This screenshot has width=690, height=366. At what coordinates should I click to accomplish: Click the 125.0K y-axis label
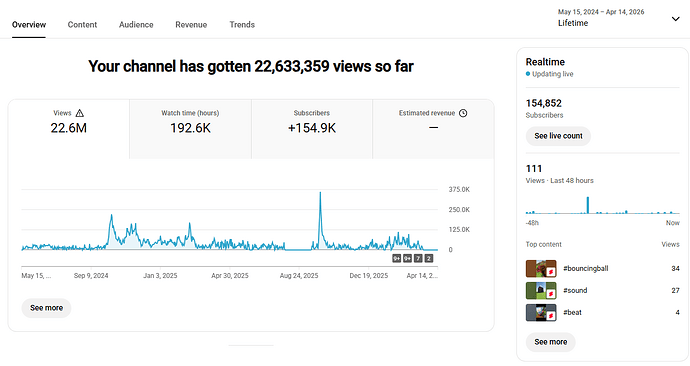click(x=459, y=230)
